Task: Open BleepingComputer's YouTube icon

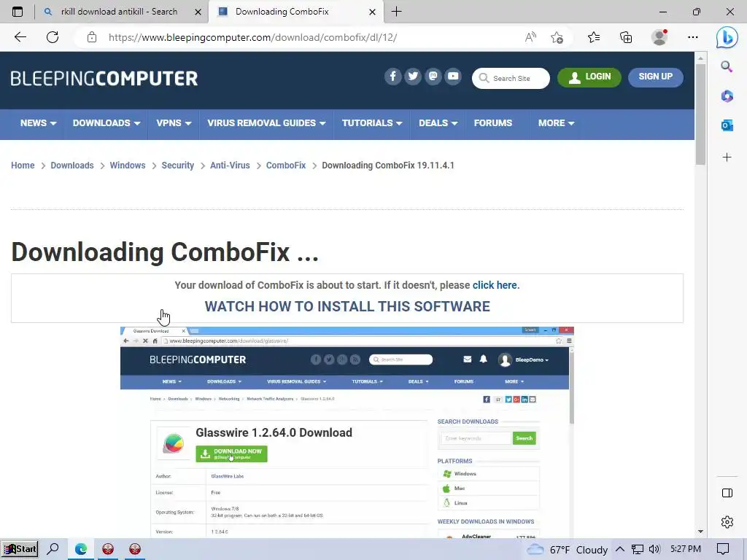Action: pos(453,76)
